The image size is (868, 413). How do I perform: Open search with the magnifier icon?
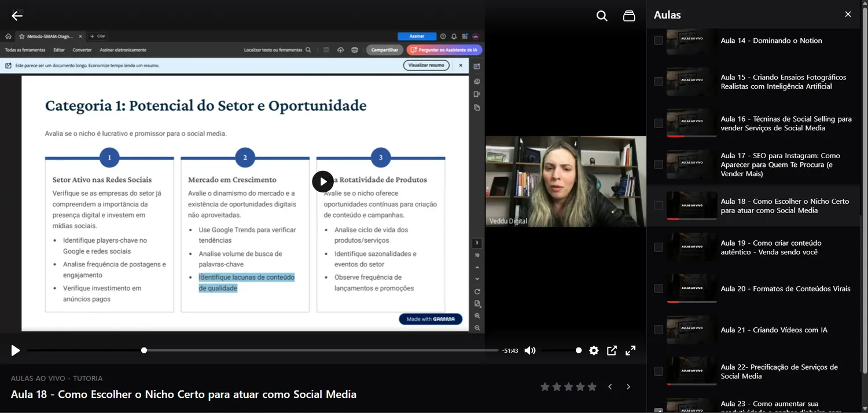[x=602, y=16]
